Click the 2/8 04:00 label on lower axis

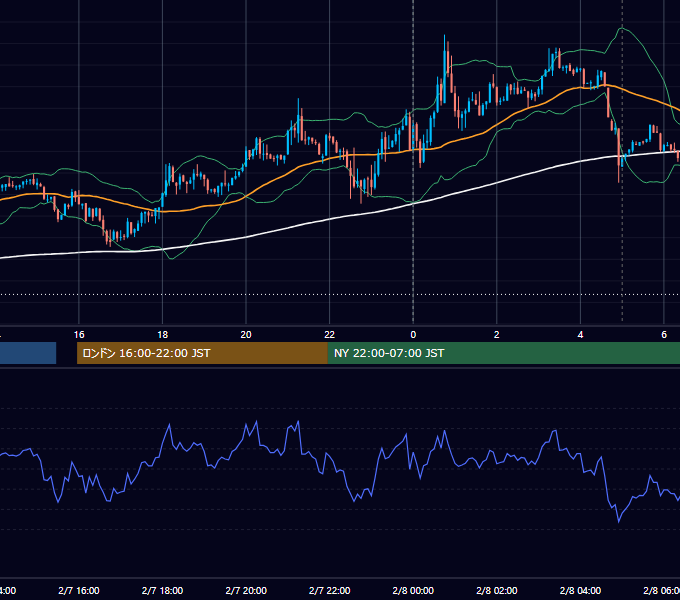coord(580,590)
